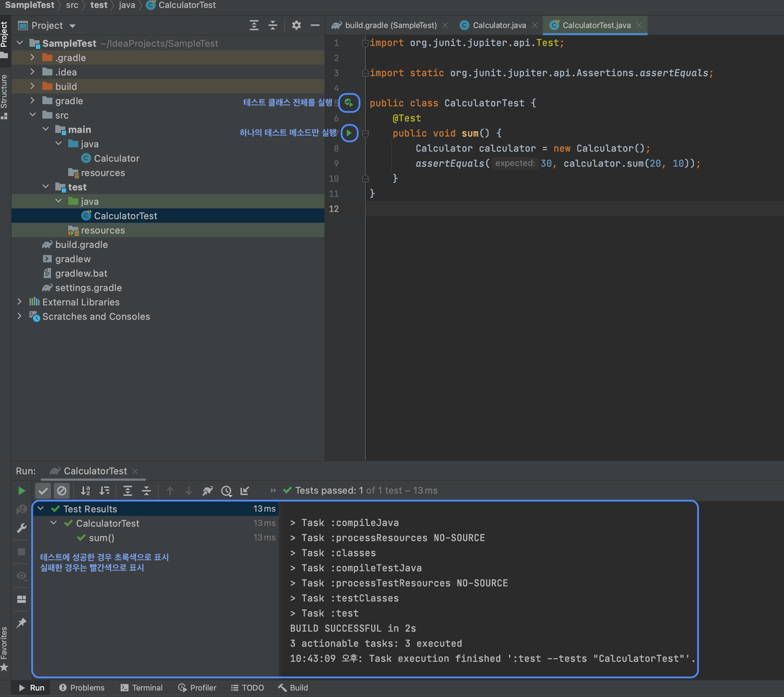Viewport: 784px width, 697px height.
Task: Toggle Show Ignored tests button
Action: click(61, 490)
